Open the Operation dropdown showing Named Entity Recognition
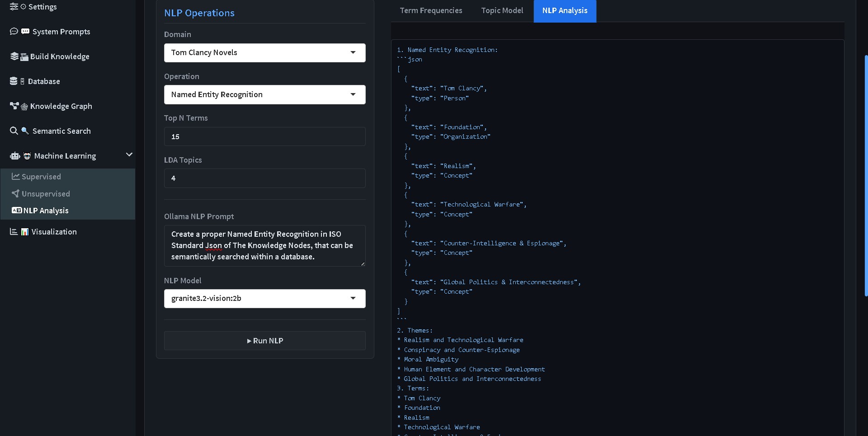868x436 pixels. tap(265, 95)
